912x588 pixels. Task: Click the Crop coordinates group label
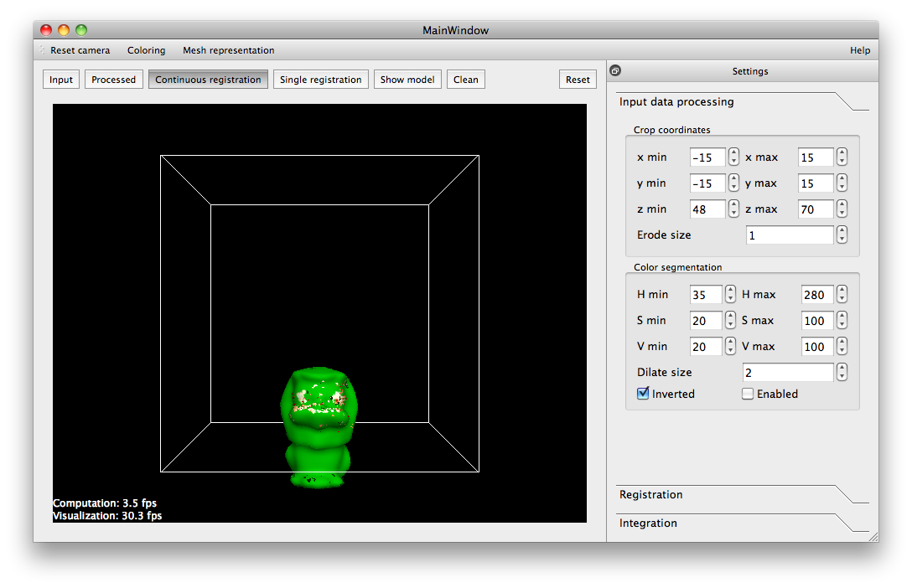[671, 130]
